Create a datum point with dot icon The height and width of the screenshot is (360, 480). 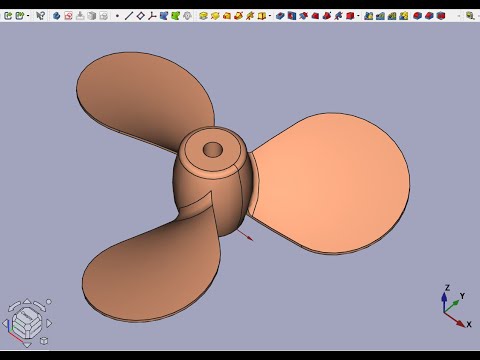[117, 16]
